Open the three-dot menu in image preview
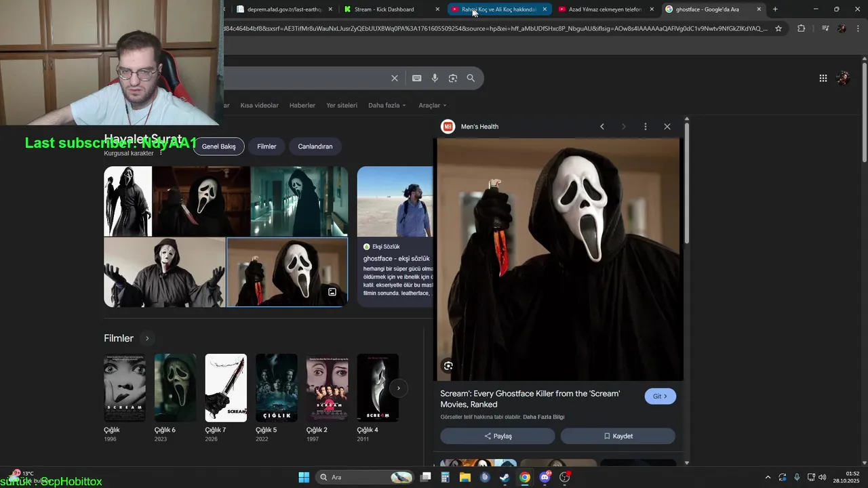 click(x=646, y=127)
